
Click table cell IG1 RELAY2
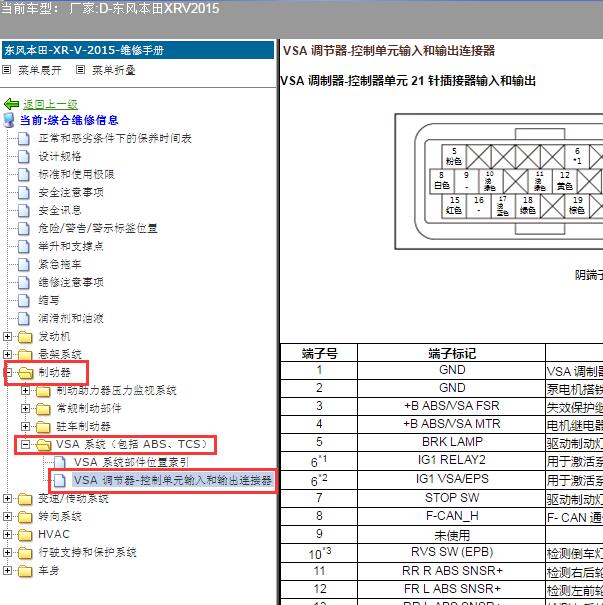click(452, 460)
